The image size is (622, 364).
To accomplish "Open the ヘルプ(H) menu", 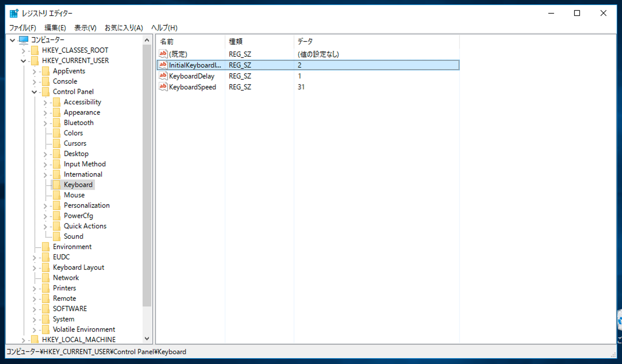I will 164,28.
